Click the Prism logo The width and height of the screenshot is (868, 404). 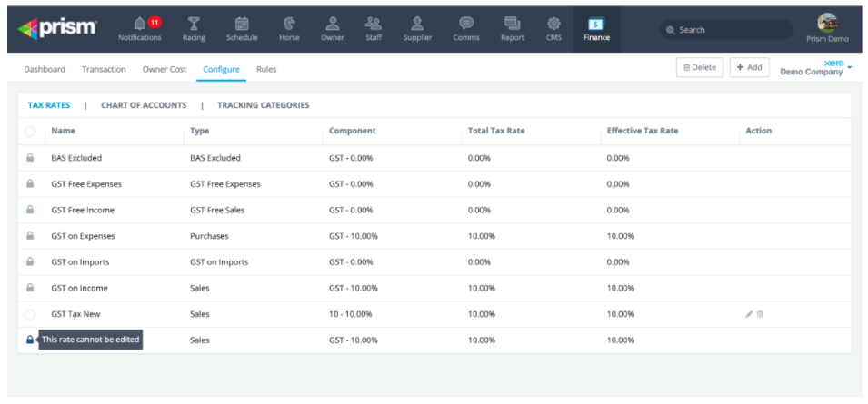[56, 28]
